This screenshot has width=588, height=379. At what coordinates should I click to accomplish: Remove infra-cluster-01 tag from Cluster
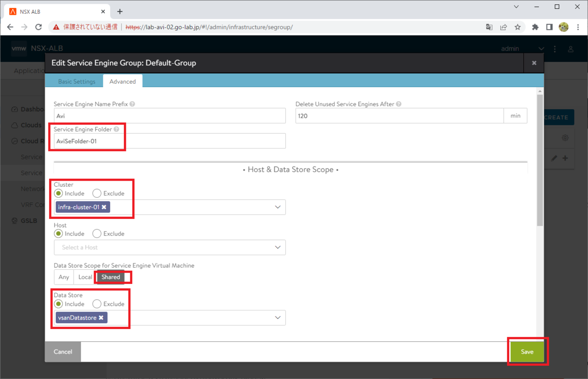pos(104,207)
